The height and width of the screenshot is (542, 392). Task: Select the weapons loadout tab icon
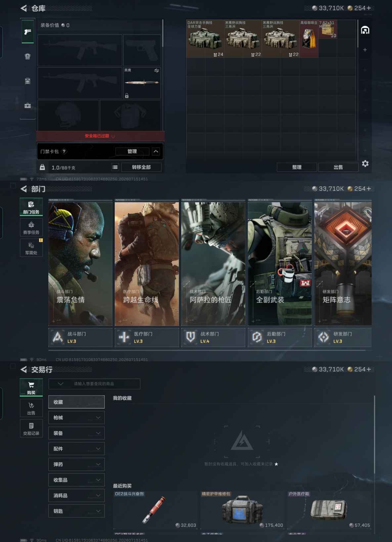pos(28,32)
